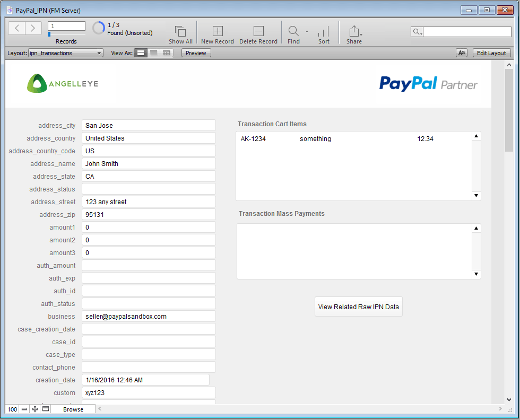Image resolution: width=520 pixels, height=420 pixels.
Task: Edit the address_city field value
Action: pyautogui.click(x=149, y=125)
